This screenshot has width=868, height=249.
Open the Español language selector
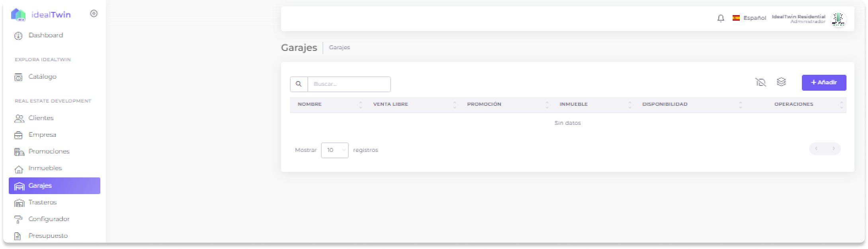click(x=749, y=18)
